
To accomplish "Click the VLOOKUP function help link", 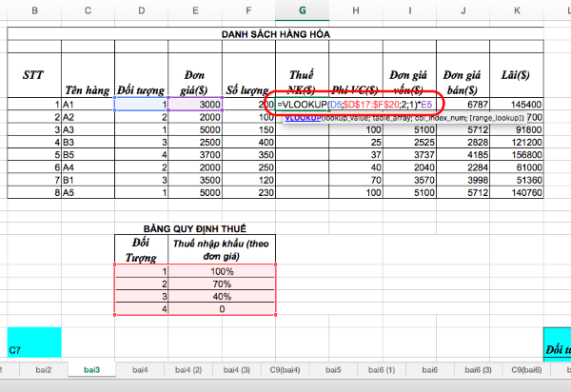I will click(x=303, y=118).
